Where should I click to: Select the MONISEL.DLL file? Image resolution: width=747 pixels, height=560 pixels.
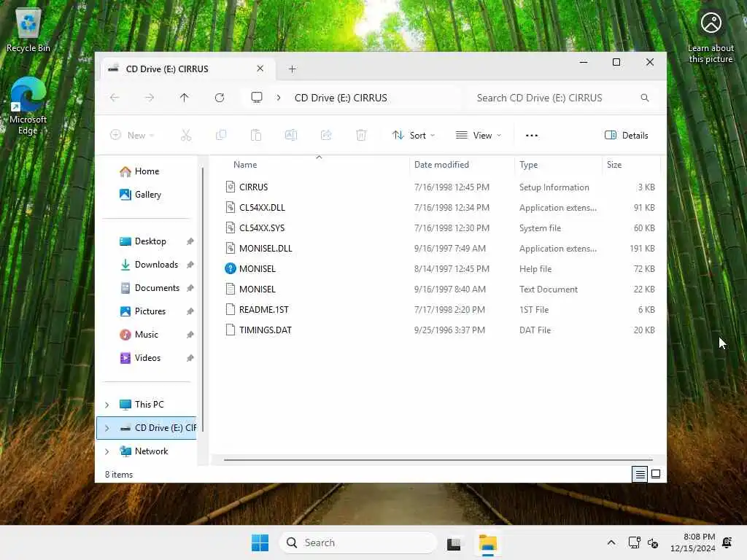click(438, 249)
